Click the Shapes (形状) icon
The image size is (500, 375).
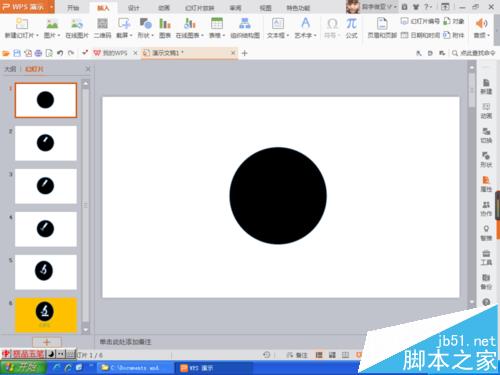(x=145, y=23)
